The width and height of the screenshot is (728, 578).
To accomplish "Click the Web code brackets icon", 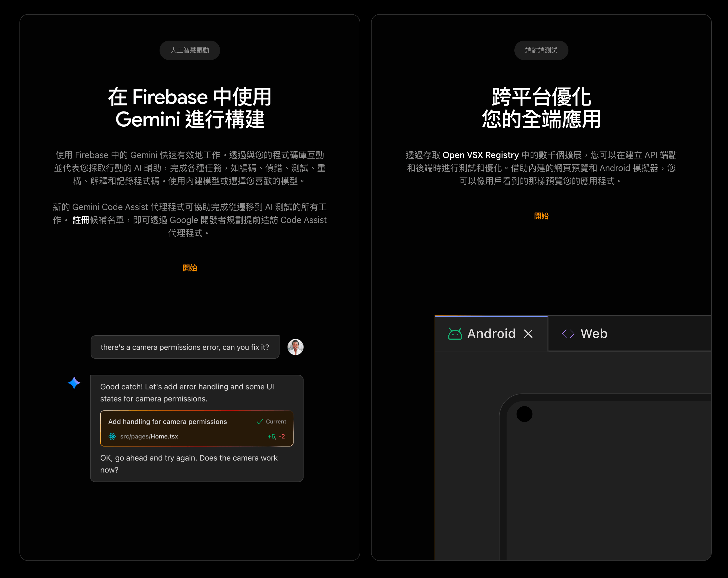I will point(568,334).
